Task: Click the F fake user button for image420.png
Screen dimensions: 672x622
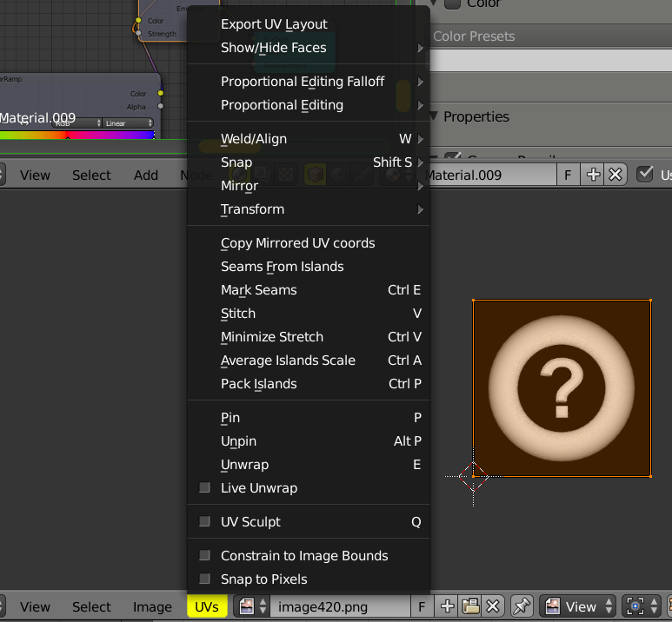Action: [x=422, y=606]
